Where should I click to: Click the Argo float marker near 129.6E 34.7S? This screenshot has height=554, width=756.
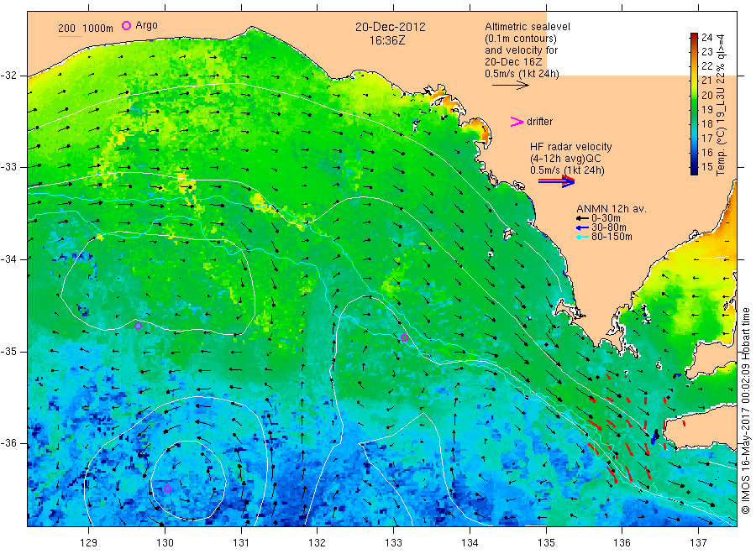coord(138,327)
